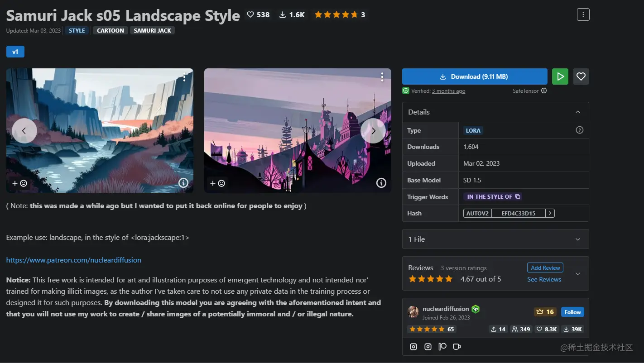Viewport: 644px width, 363px height.
Task: Click the downloads value 1,604
Action: [x=471, y=147]
